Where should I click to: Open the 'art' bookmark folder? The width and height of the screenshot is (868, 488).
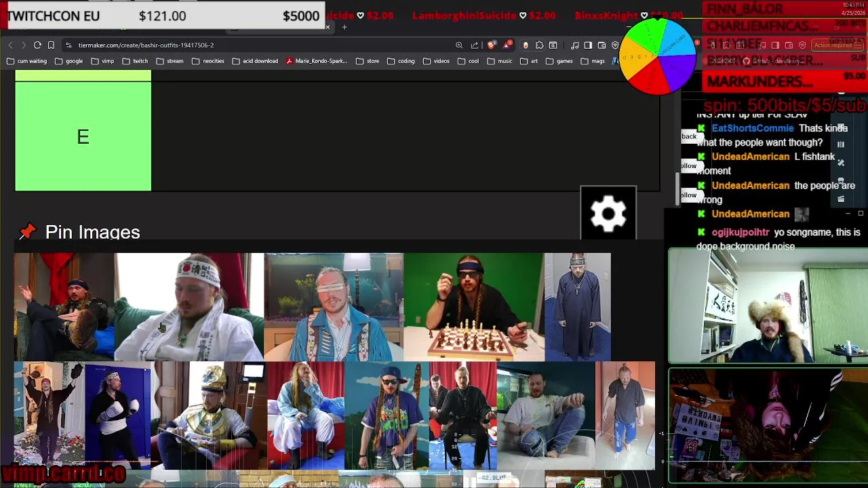528,61
